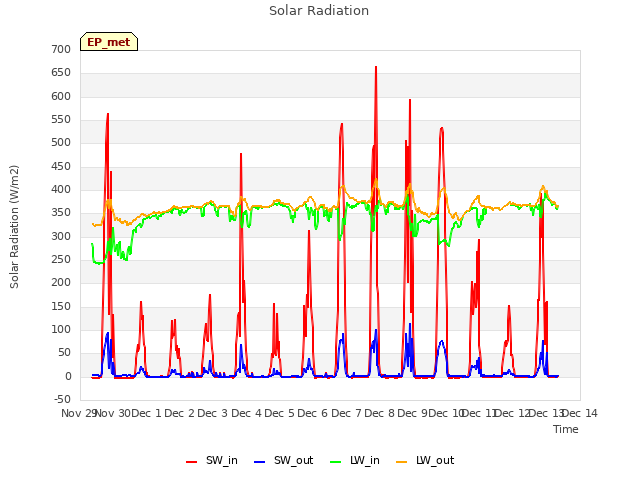The image size is (640, 480).
Task: Click the 0 y-axis tick label
Action: [68, 377]
